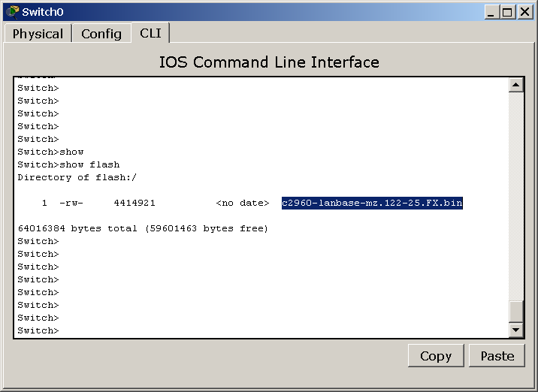Click the highlighted c2960-lanbase-mz.122-25.FX.bin filename
The width and height of the screenshot is (538, 392).
pos(372,203)
